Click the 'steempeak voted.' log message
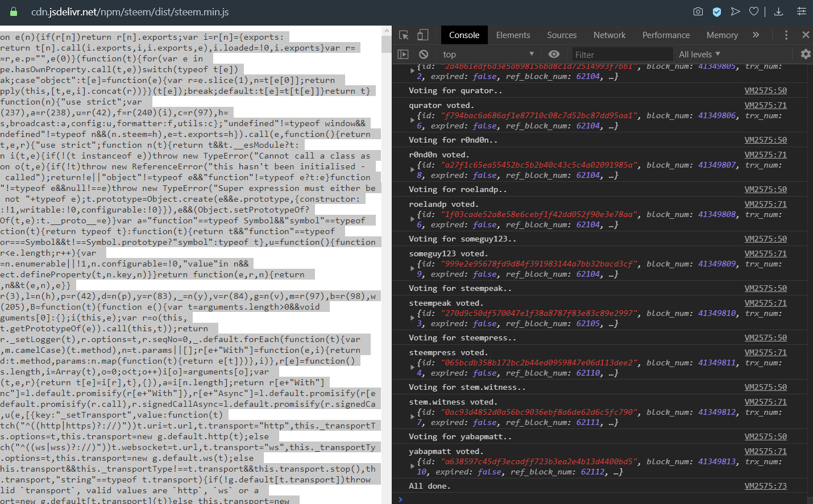Screen dimensions: 813x504 click(446, 303)
